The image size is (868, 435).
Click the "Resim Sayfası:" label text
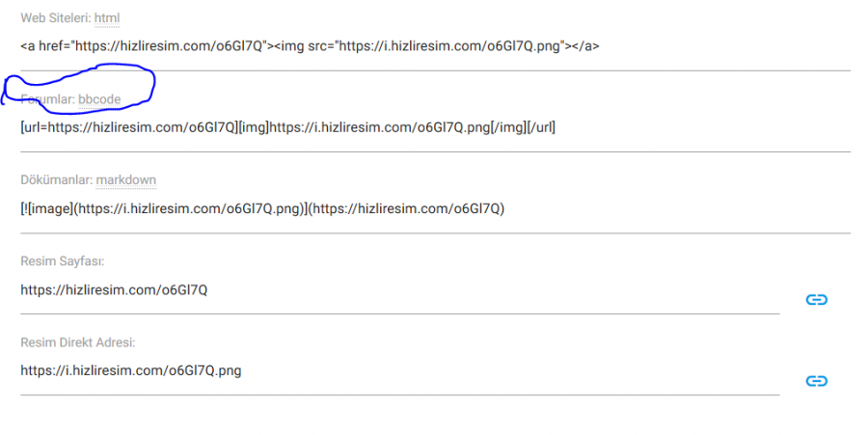tap(62, 261)
